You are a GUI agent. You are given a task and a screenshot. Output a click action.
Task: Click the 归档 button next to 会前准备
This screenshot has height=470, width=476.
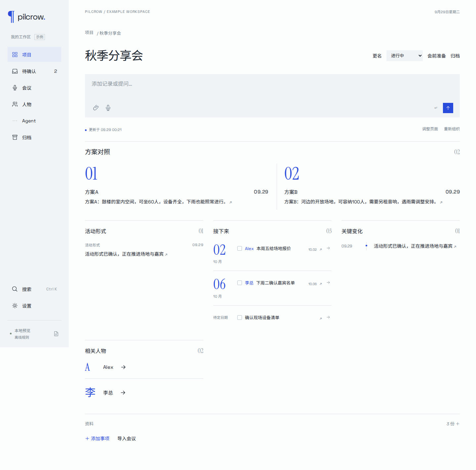coord(455,56)
